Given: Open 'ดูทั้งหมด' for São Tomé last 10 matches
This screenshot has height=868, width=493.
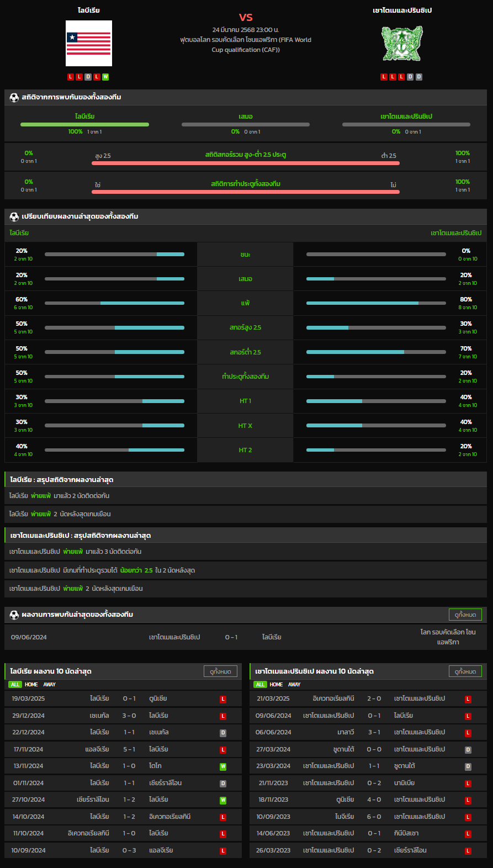Looking at the screenshot, I should click(465, 671).
